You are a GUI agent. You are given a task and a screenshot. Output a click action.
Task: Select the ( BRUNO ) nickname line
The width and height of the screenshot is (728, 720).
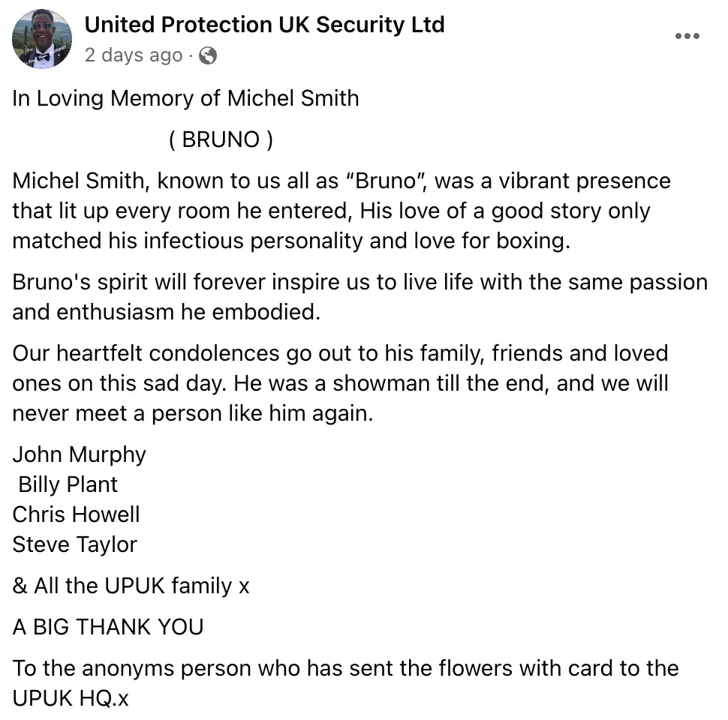[221, 139]
